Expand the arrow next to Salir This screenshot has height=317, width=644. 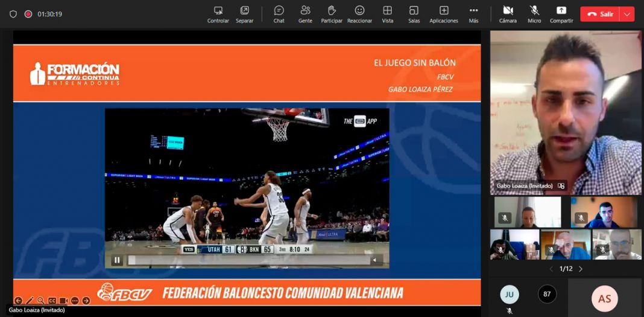click(x=627, y=14)
